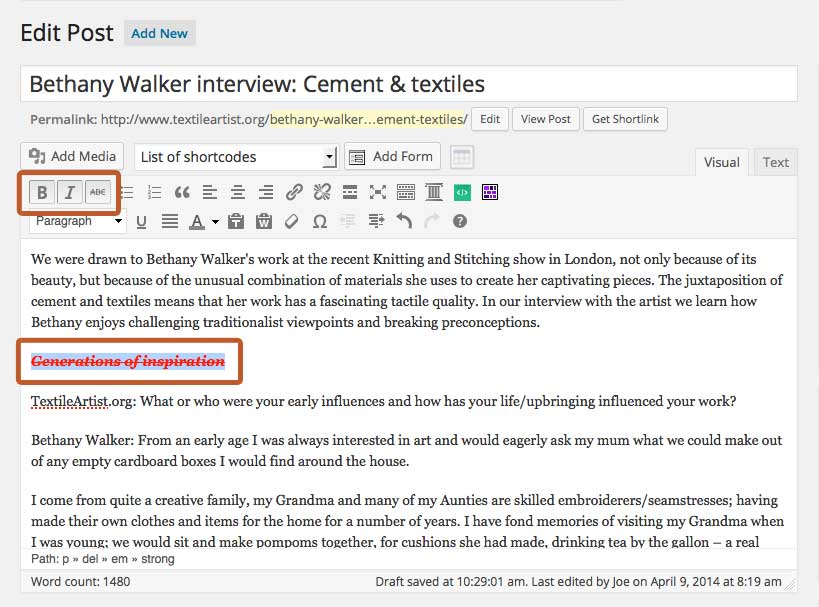Toggle strikethrough with the ABC button

click(98, 192)
